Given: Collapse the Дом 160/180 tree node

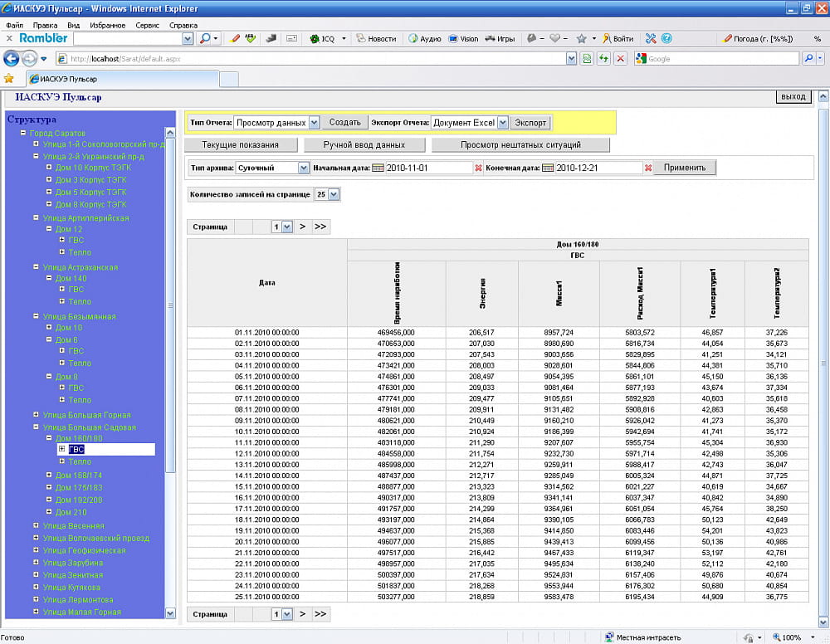Looking at the screenshot, I should pyautogui.click(x=48, y=438).
